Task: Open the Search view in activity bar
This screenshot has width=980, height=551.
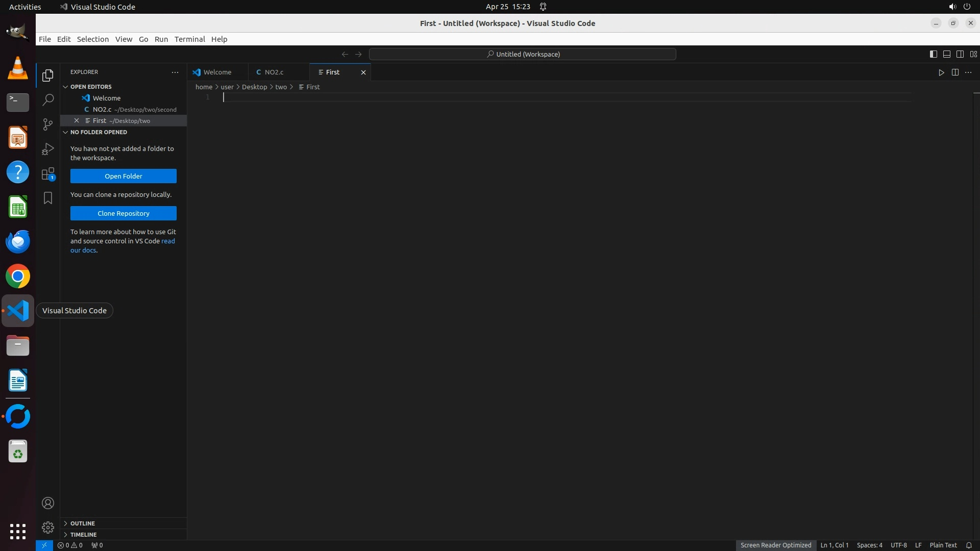Action: pyautogui.click(x=48, y=99)
